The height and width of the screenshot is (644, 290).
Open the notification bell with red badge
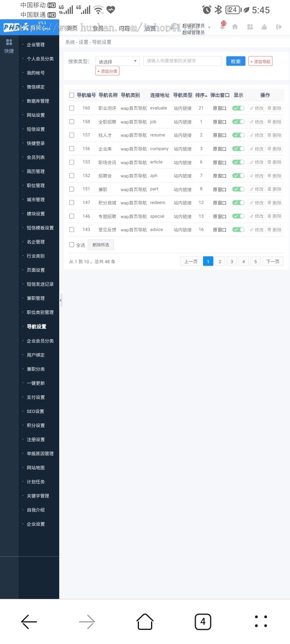(222, 27)
